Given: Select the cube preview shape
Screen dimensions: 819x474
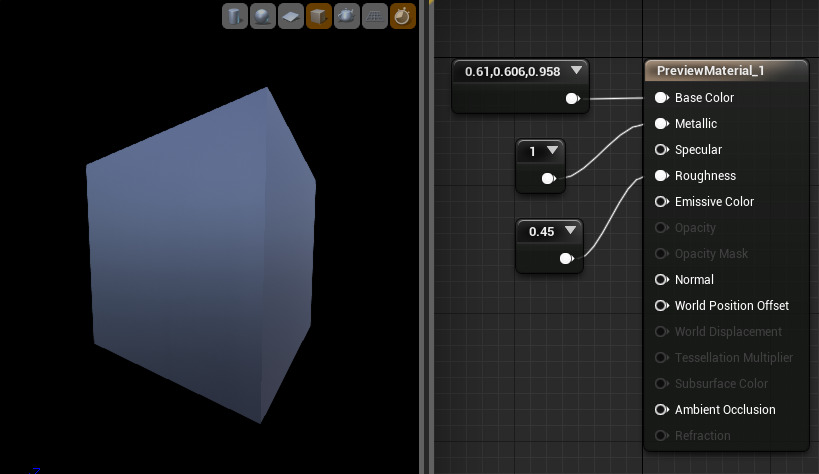Looking at the screenshot, I should 319,16.
